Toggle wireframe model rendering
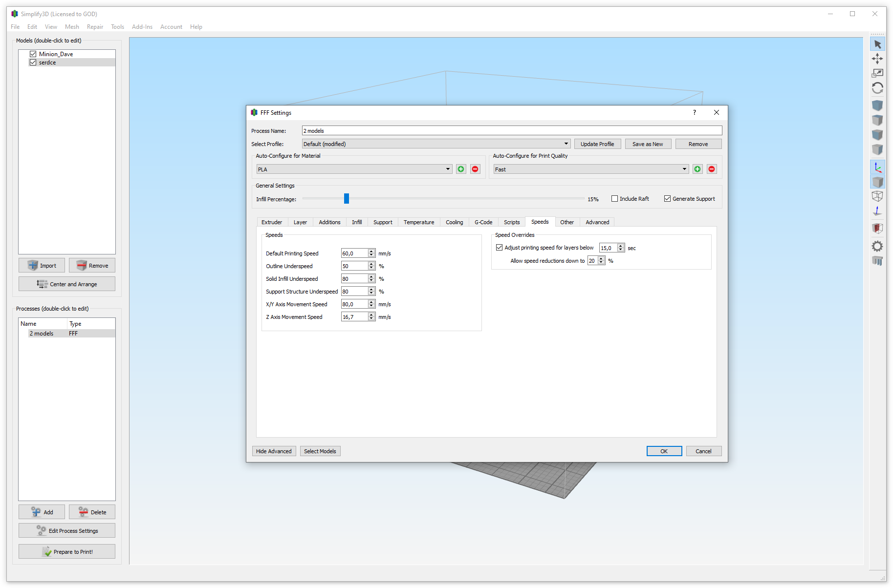 pyautogui.click(x=877, y=196)
